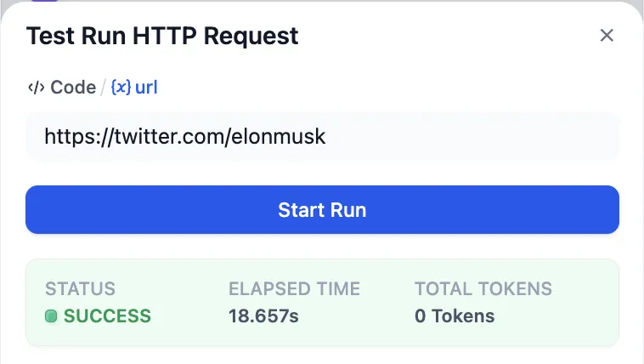Screen dimensions: 644x364
Task: Click the STATUS heading
Action: click(80, 289)
